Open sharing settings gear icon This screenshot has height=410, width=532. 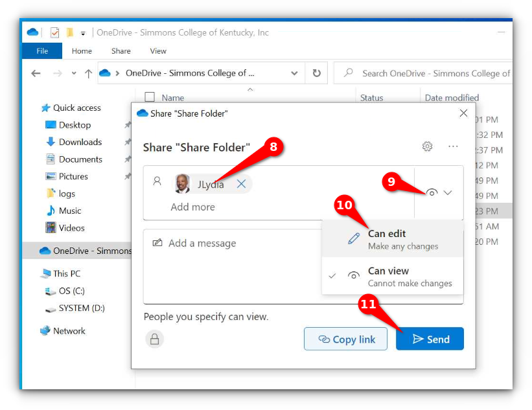click(x=427, y=146)
